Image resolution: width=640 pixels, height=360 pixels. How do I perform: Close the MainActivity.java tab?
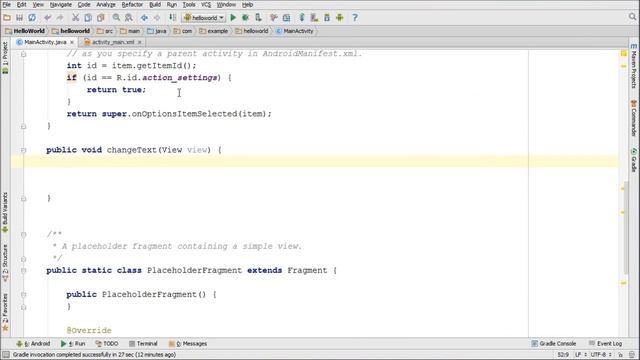[x=72, y=42]
